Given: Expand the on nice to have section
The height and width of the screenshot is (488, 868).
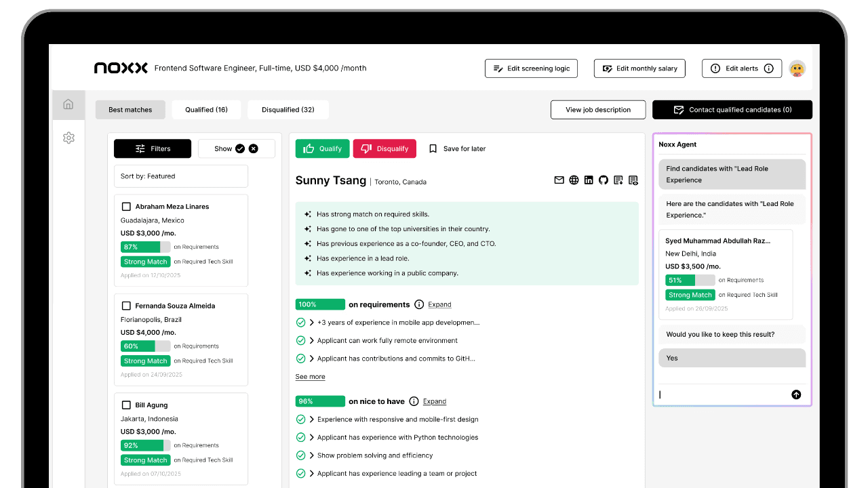Looking at the screenshot, I should pyautogui.click(x=435, y=401).
